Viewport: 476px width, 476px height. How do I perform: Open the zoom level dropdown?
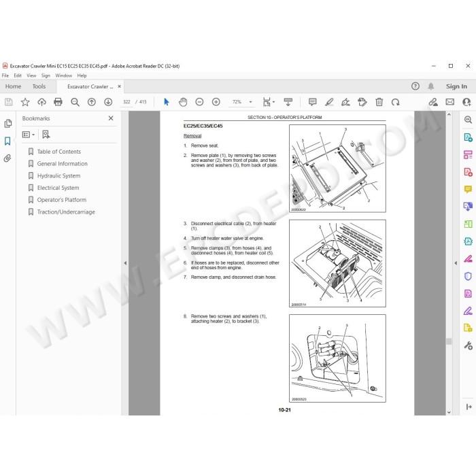(x=250, y=102)
